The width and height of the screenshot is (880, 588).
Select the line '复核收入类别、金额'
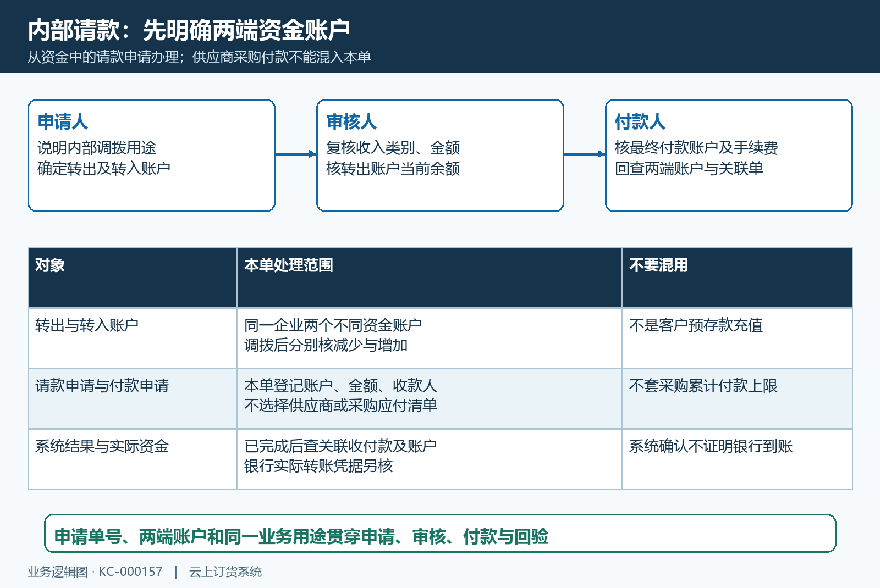(x=393, y=147)
